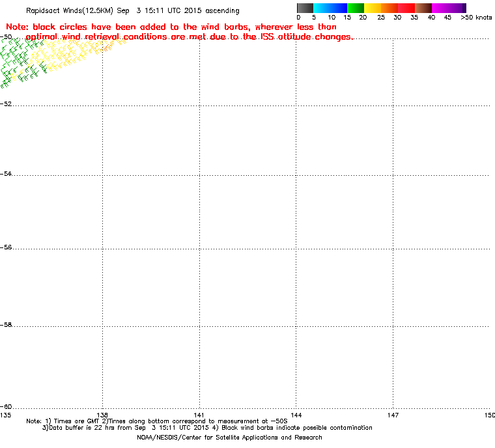This screenshot has height=448, width=495.
Task: Click the -56 latitude label
Action: click(6, 247)
